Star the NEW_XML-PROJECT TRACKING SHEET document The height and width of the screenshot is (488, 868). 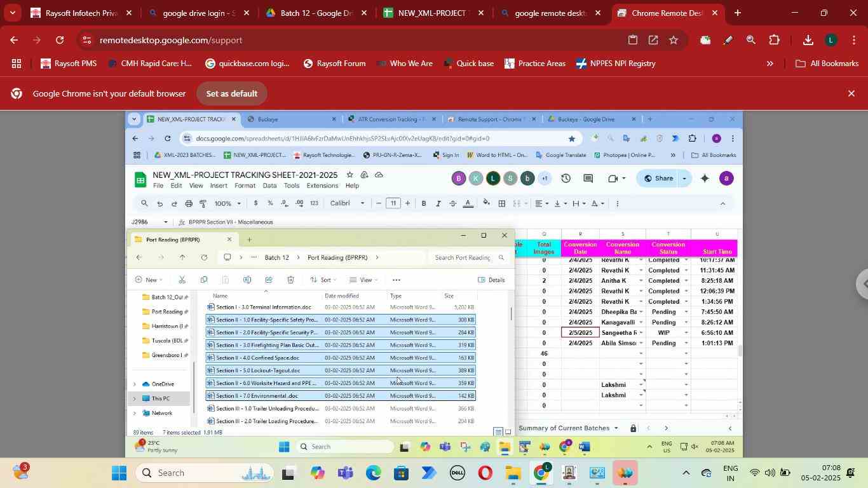(x=349, y=175)
